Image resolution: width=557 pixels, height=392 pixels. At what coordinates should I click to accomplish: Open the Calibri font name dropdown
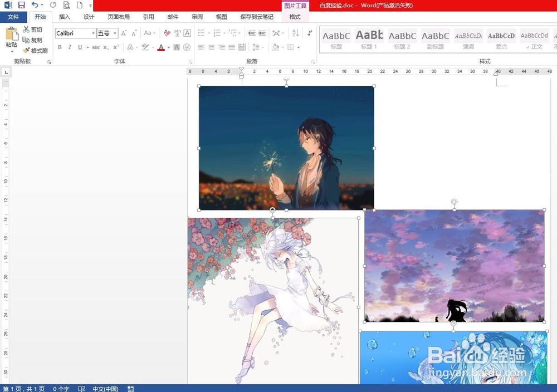tap(93, 33)
